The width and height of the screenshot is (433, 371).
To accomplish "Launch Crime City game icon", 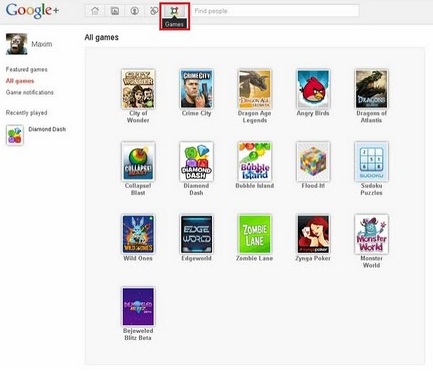I will pyautogui.click(x=196, y=89).
